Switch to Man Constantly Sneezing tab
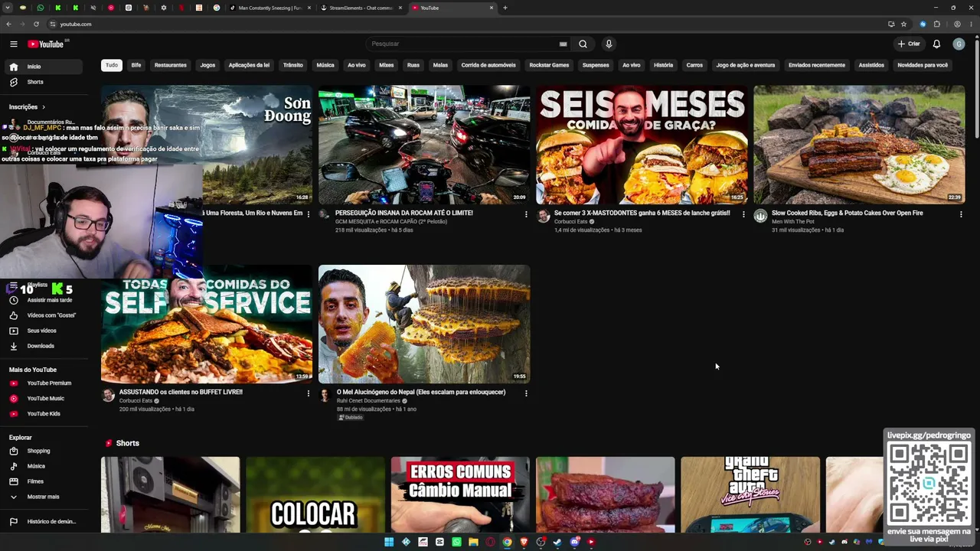This screenshot has width=980, height=551. click(x=270, y=8)
